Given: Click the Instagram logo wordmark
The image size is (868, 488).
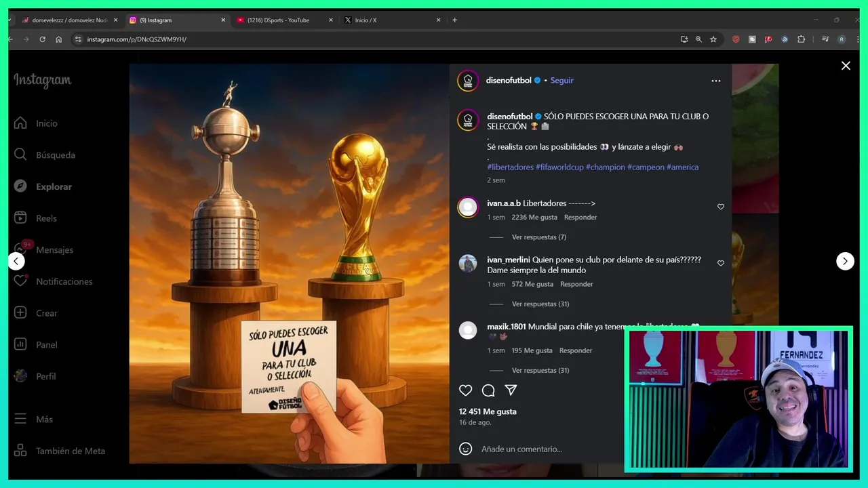Looking at the screenshot, I should pyautogui.click(x=42, y=81).
